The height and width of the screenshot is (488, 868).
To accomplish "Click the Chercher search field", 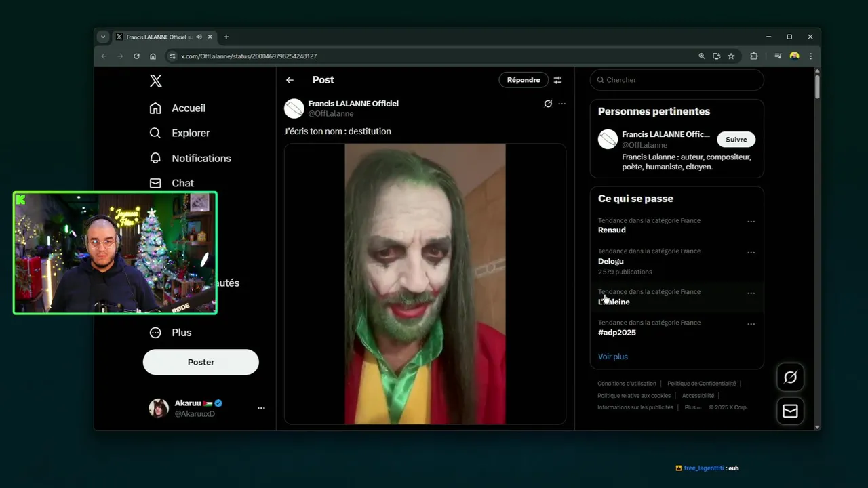I will click(x=677, y=80).
